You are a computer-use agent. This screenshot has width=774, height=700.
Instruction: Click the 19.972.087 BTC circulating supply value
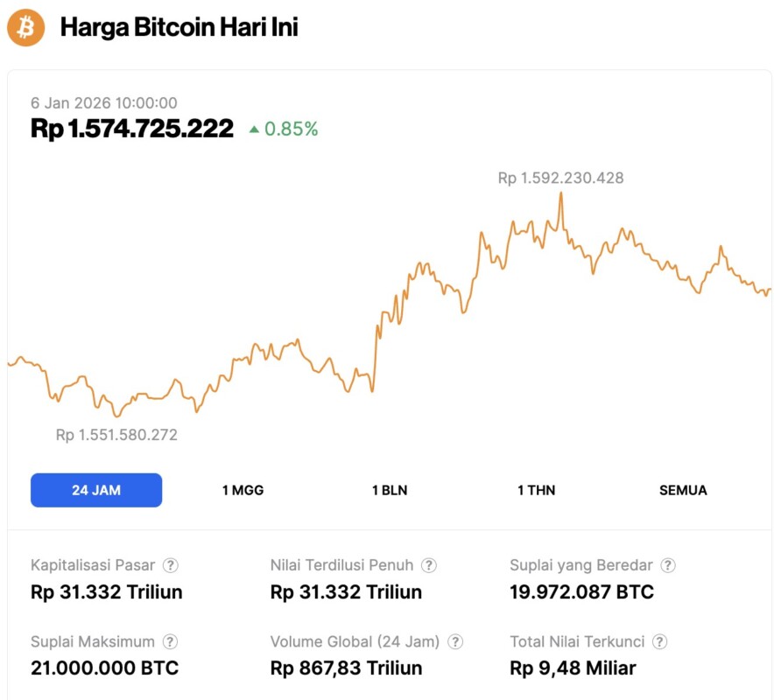tap(581, 592)
